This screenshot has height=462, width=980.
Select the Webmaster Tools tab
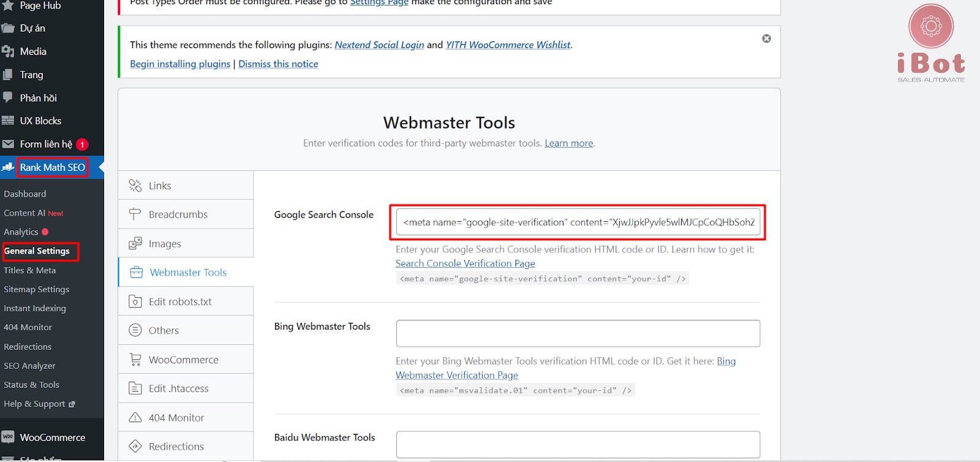[186, 273]
